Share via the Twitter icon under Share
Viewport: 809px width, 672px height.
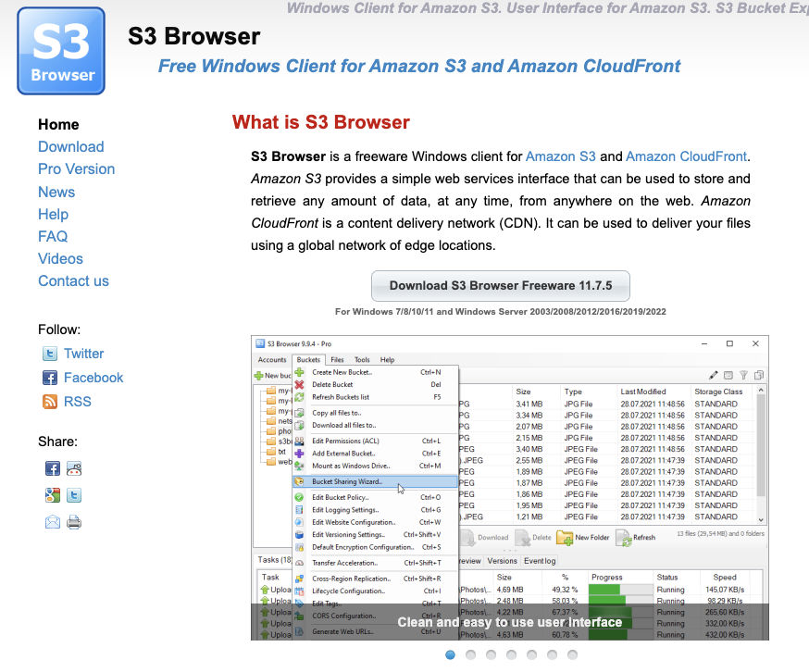(x=74, y=495)
